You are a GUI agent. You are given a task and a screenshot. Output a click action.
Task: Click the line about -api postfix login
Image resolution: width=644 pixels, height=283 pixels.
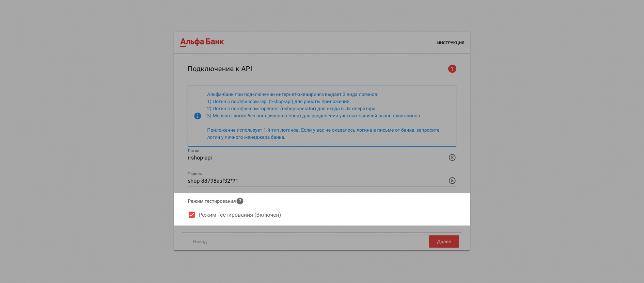click(x=279, y=102)
